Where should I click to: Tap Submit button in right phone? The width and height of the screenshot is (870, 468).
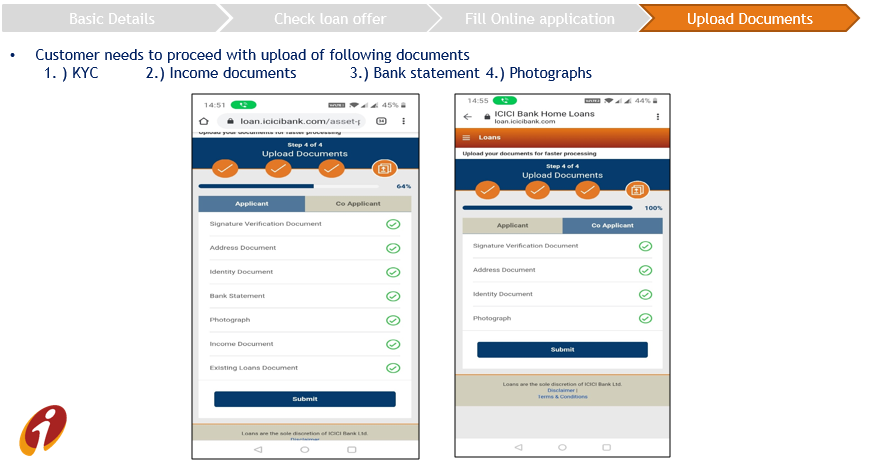click(x=562, y=350)
